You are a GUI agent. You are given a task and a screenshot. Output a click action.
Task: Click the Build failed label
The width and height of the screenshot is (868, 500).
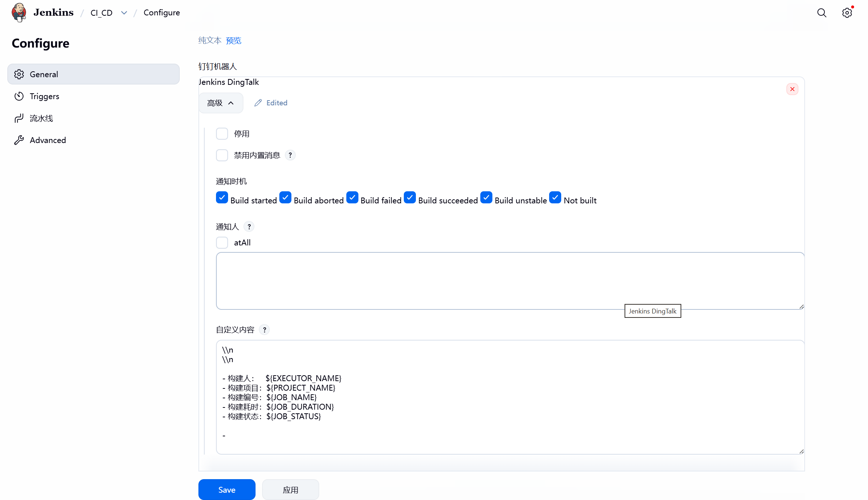point(381,200)
